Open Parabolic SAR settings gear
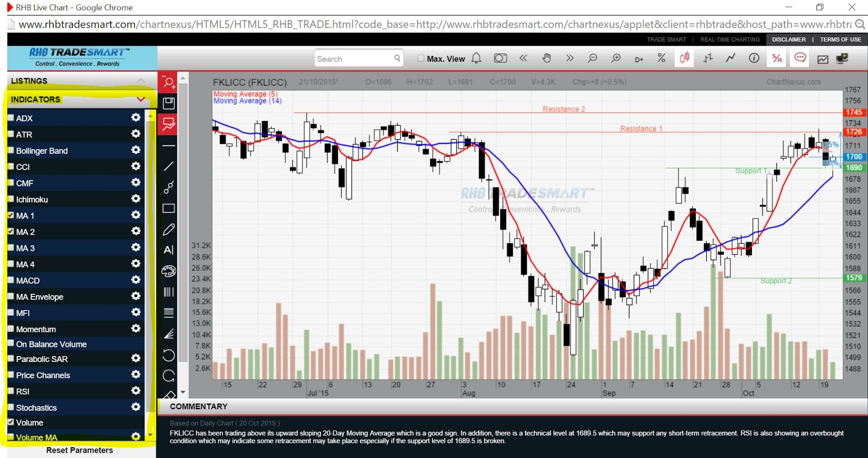The width and height of the screenshot is (868, 458). click(136, 358)
